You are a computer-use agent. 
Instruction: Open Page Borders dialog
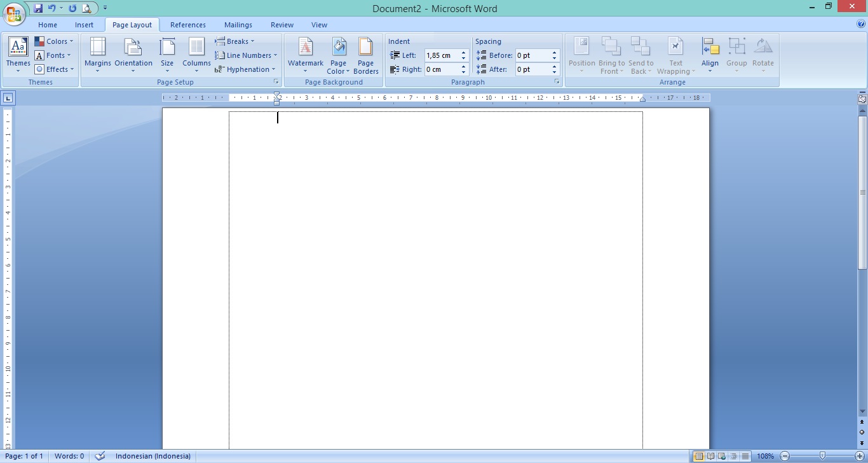coord(365,55)
